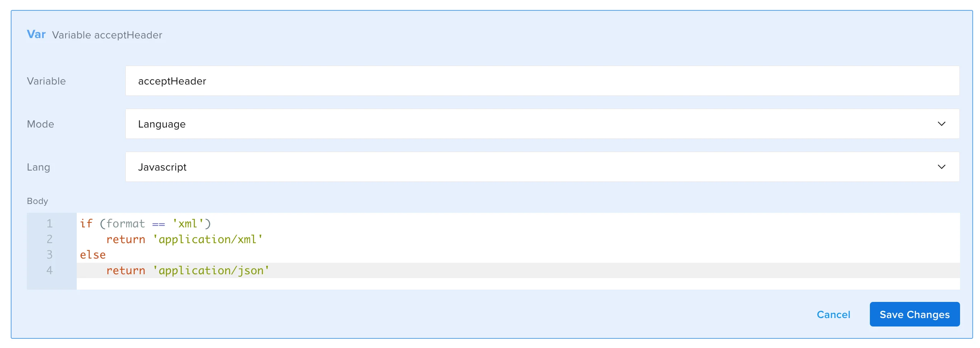The height and width of the screenshot is (348, 980).
Task: Click line number 4 in editor gutter
Action: pos(49,271)
